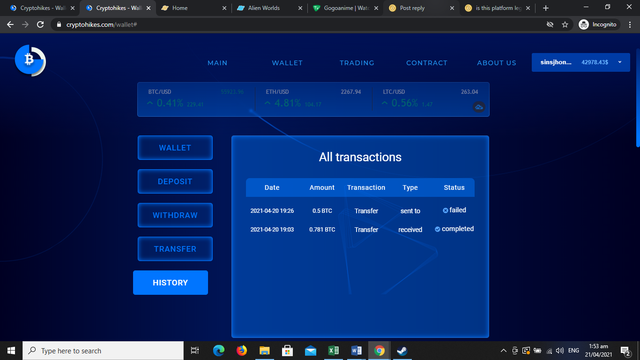640x360 pixels.
Task: Open the Windows Start menu
Action: [x=11, y=351]
